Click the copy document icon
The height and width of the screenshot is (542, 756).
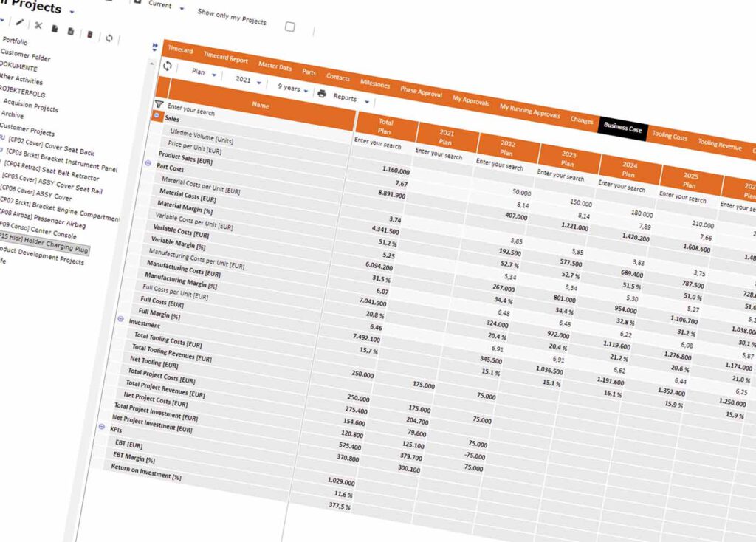55,29
